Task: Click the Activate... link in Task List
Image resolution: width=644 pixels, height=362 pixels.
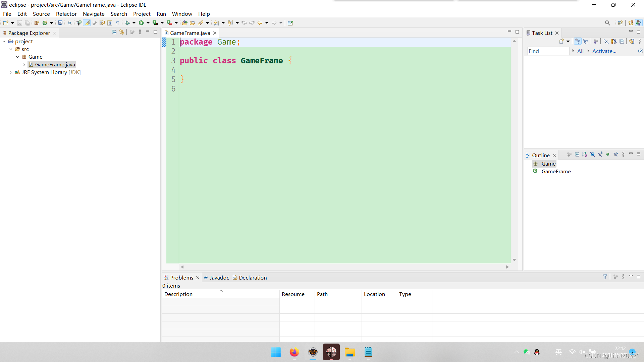Action: [x=604, y=51]
